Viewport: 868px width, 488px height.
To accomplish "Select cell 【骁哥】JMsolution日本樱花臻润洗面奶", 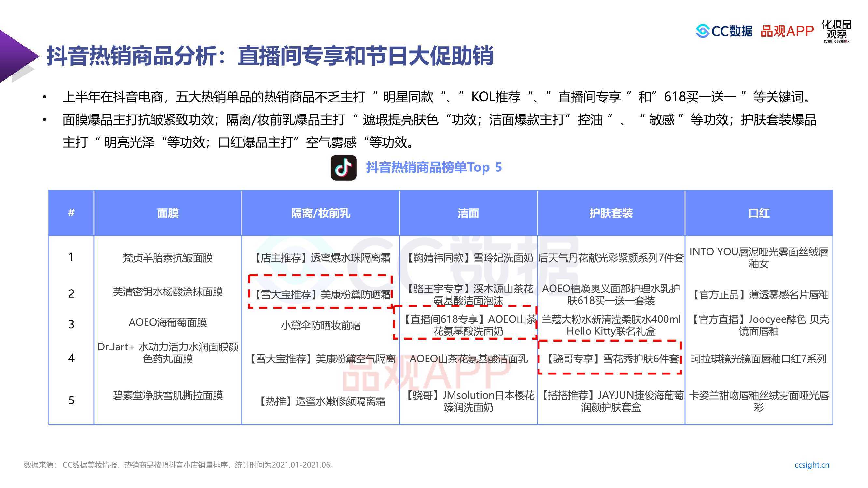I will 469,401.
